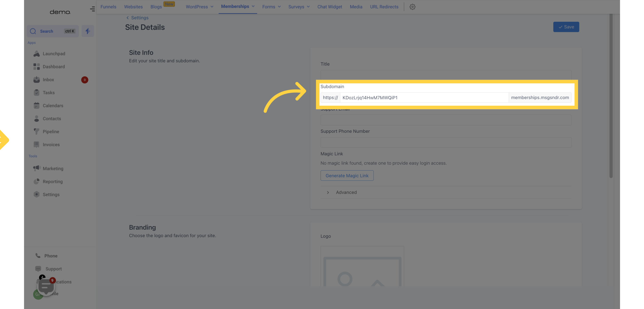Image resolution: width=644 pixels, height=309 pixels.
Task: Open the Marketing megaphone icon
Action: tap(37, 168)
